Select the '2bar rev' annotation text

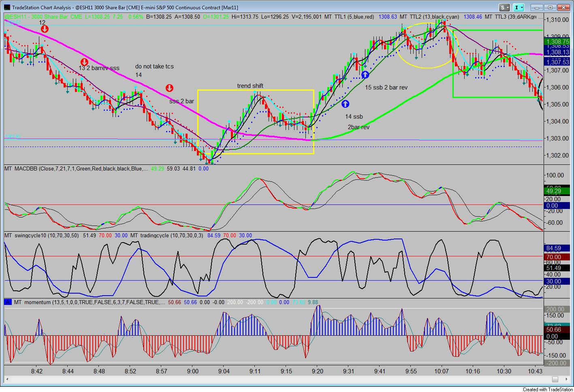358,127
